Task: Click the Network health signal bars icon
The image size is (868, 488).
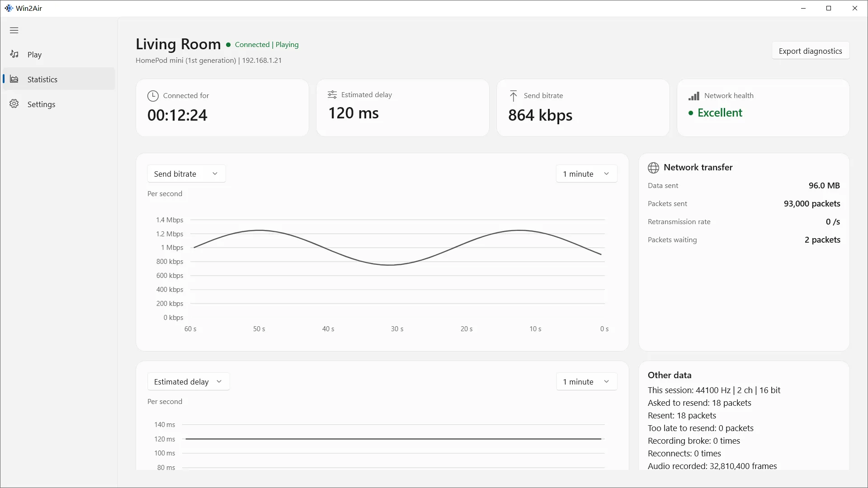Action: 693,96
